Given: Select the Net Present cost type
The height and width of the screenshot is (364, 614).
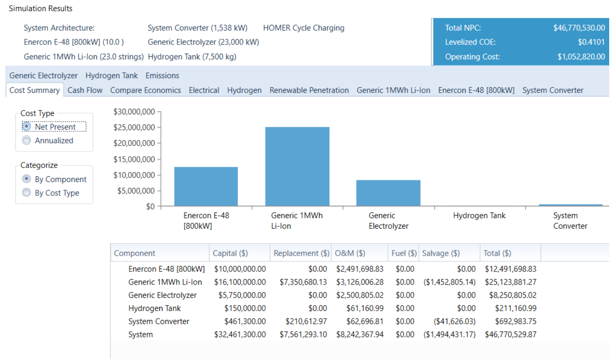Looking at the screenshot, I should [50, 127].
